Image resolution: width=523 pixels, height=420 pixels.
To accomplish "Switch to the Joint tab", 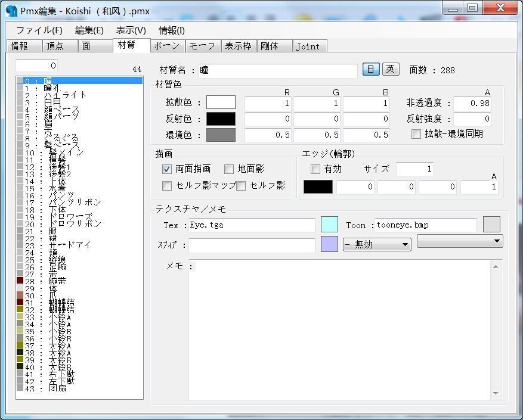I will 308,46.
